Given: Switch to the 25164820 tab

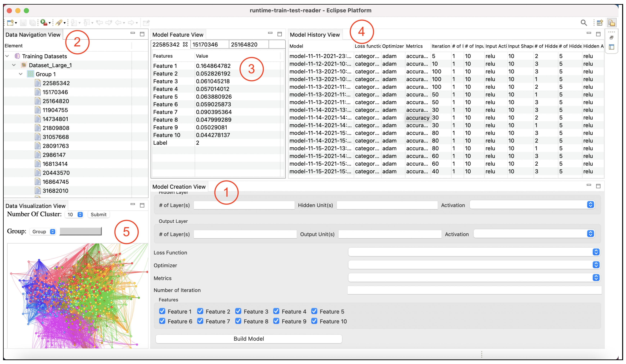Looking at the screenshot, I should coord(244,44).
